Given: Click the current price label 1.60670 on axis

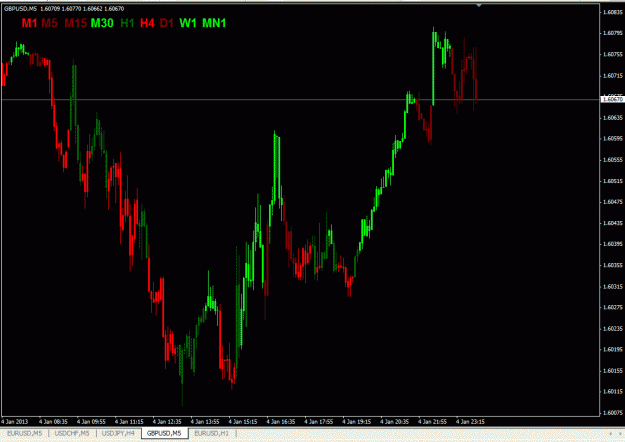Looking at the screenshot, I should (x=612, y=99).
